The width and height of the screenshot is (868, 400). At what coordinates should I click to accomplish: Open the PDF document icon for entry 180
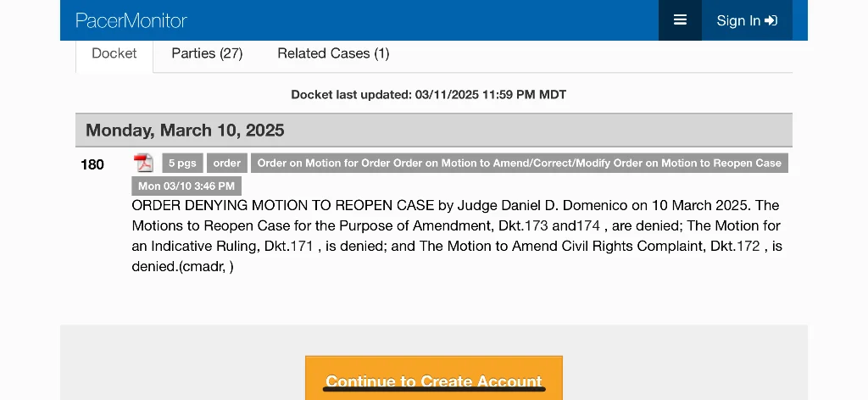click(x=144, y=164)
